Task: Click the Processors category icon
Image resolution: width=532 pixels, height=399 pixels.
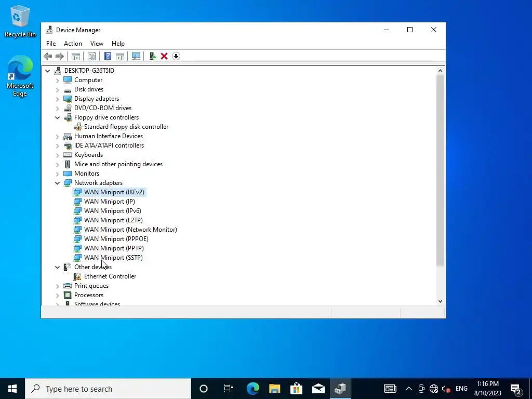Action: pyautogui.click(x=68, y=295)
